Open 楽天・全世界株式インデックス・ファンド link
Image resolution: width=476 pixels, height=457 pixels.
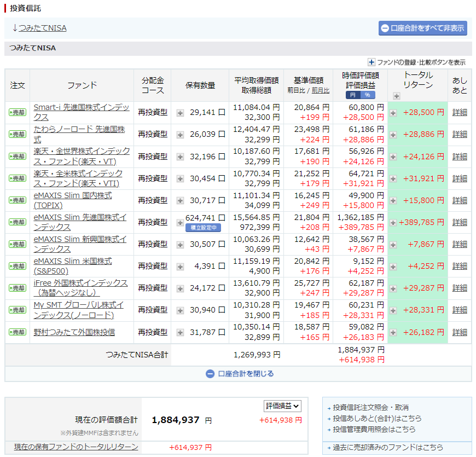click(x=82, y=156)
